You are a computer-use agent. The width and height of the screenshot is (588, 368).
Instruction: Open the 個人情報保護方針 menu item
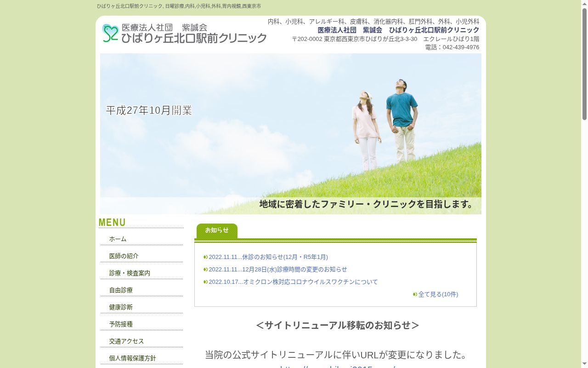coord(141,358)
